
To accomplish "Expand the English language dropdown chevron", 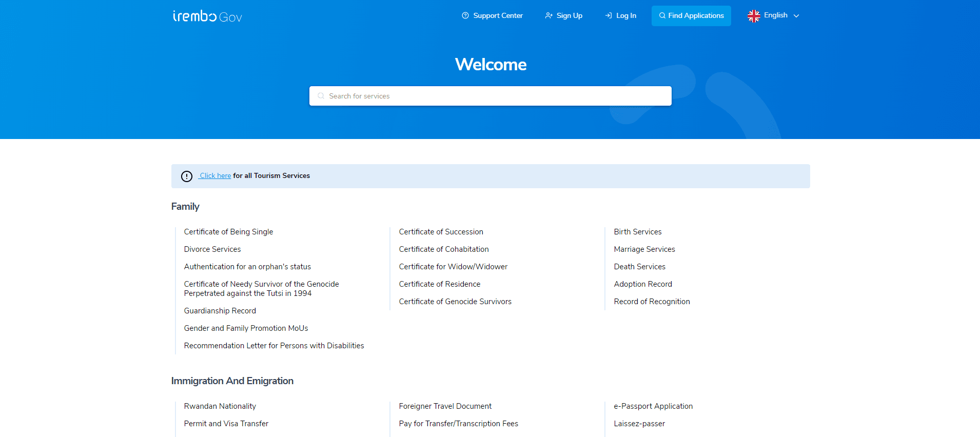I will [796, 16].
